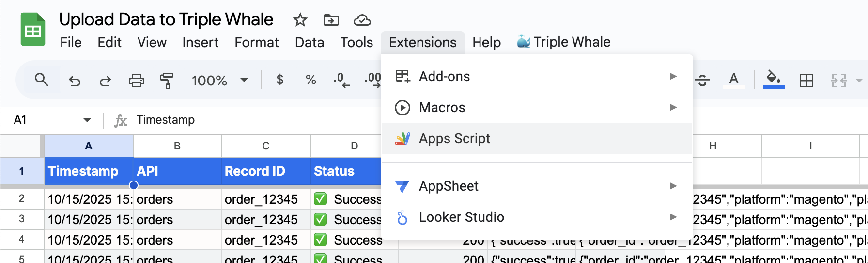Select the Record ID header cell
The height and width of the screenshot is (263, 868).
[266, 171]
